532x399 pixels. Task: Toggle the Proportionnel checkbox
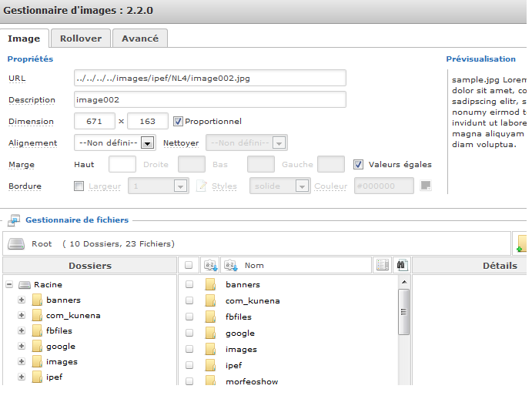[178, 121]
